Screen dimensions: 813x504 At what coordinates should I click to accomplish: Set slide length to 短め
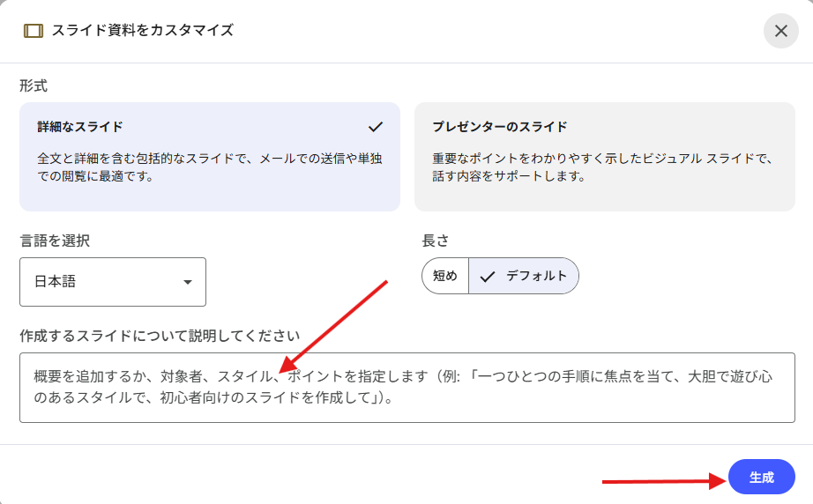[x=444, y=276]
